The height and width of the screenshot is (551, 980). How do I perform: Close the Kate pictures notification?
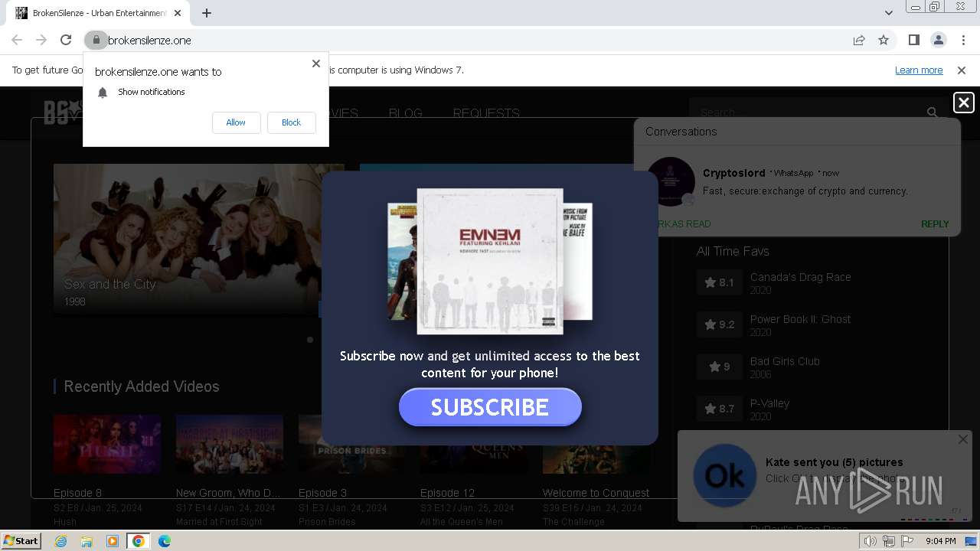(x=963, y=439)
